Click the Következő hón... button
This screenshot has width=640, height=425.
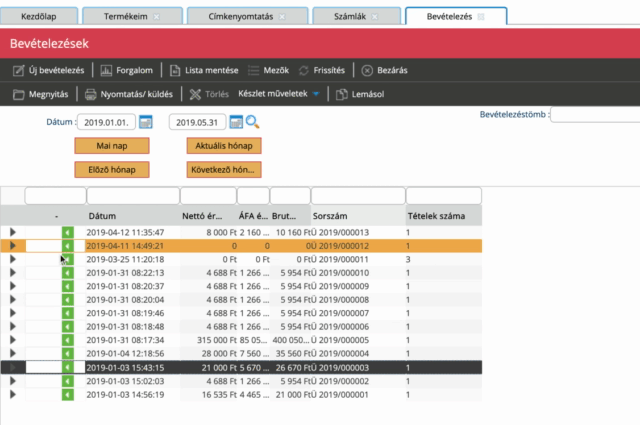[x=224, y=170]
